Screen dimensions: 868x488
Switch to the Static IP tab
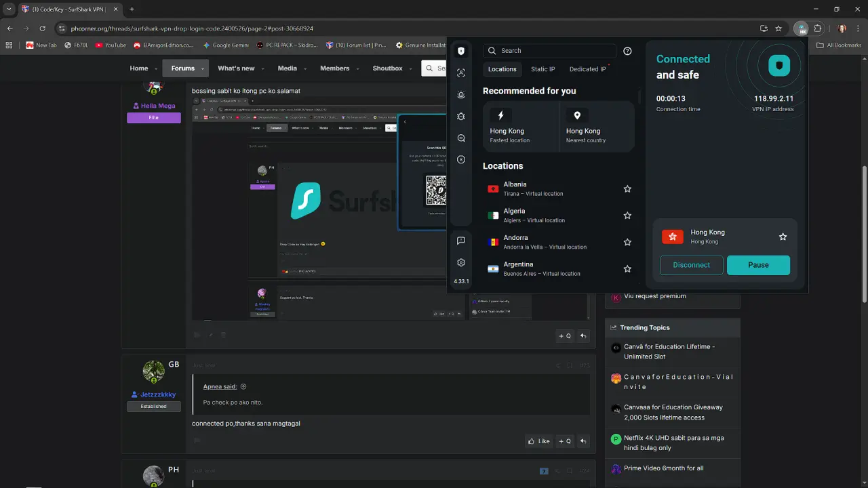(543, 69)
